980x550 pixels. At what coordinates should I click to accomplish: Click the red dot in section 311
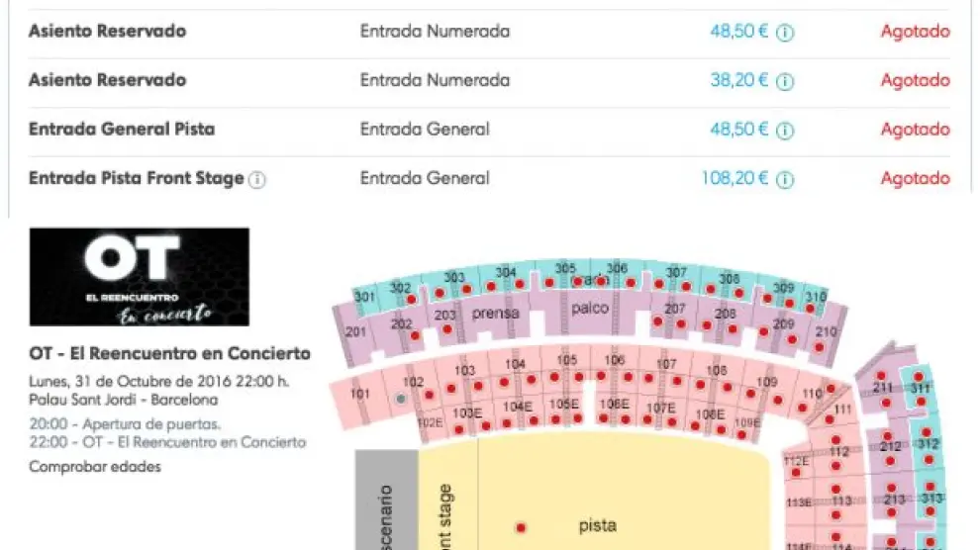[x=919, y=377]
